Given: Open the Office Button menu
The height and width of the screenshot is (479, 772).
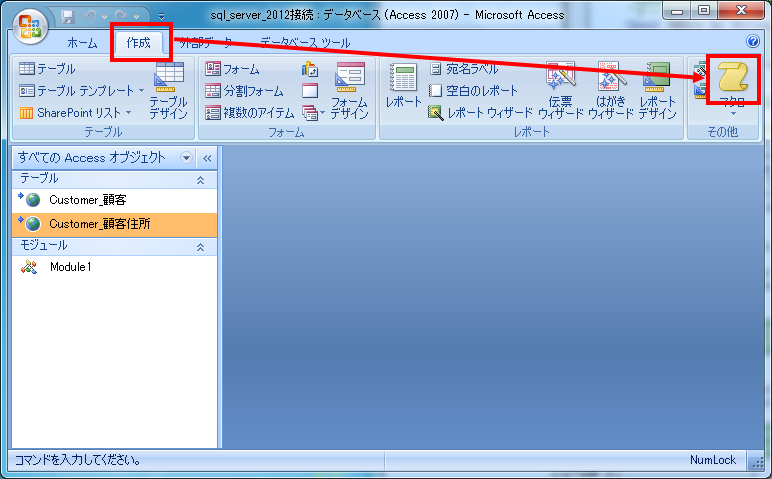Looking at the screenshot, I should click(30, 27).
